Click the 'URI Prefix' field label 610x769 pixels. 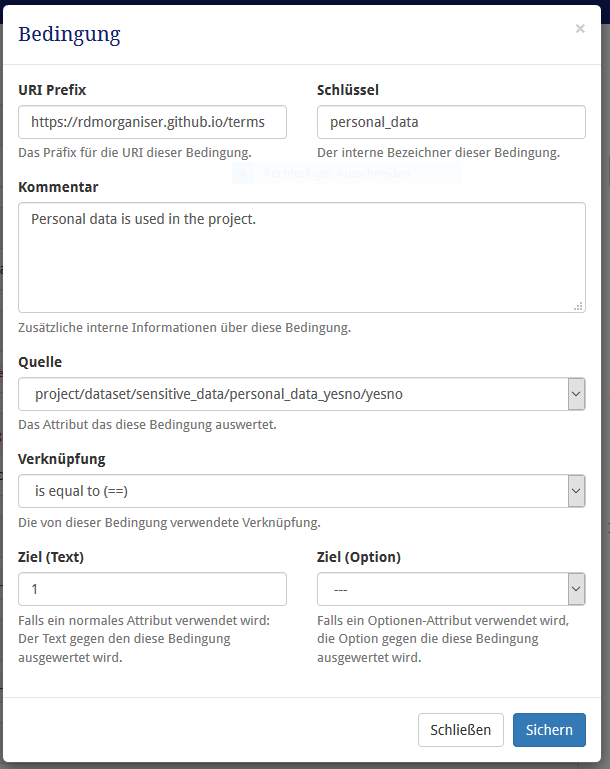click(52, 90)
